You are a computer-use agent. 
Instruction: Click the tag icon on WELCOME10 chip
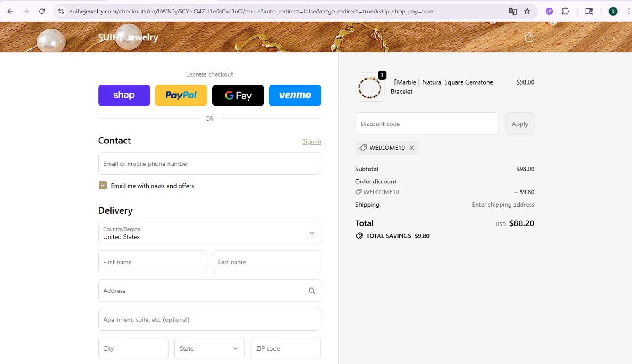click(x=363, y=148)
